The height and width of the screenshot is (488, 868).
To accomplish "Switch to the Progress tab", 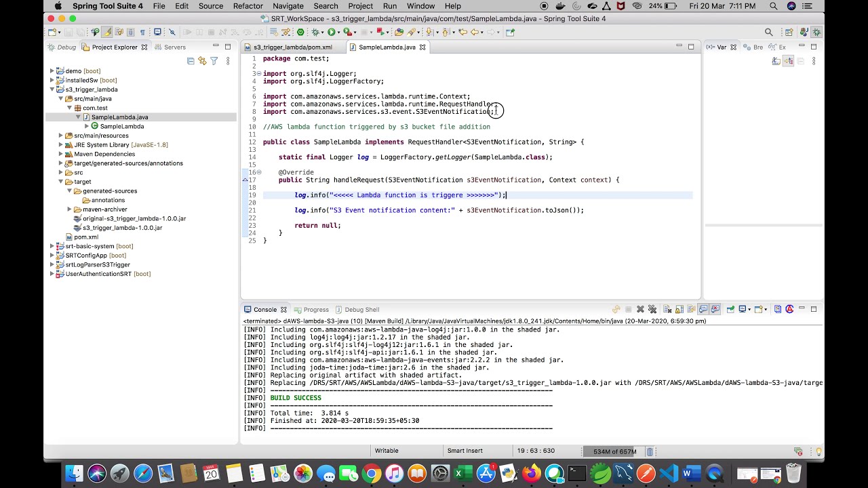I will (x=311, y=310).
